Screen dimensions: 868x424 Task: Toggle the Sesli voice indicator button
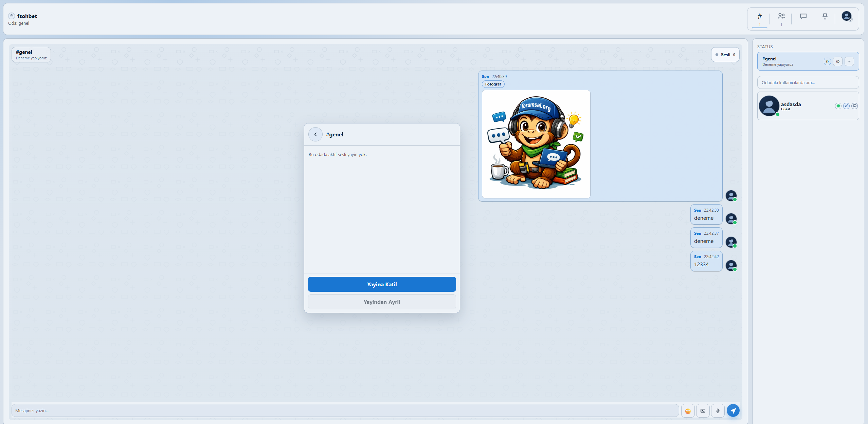coord(725,55)
